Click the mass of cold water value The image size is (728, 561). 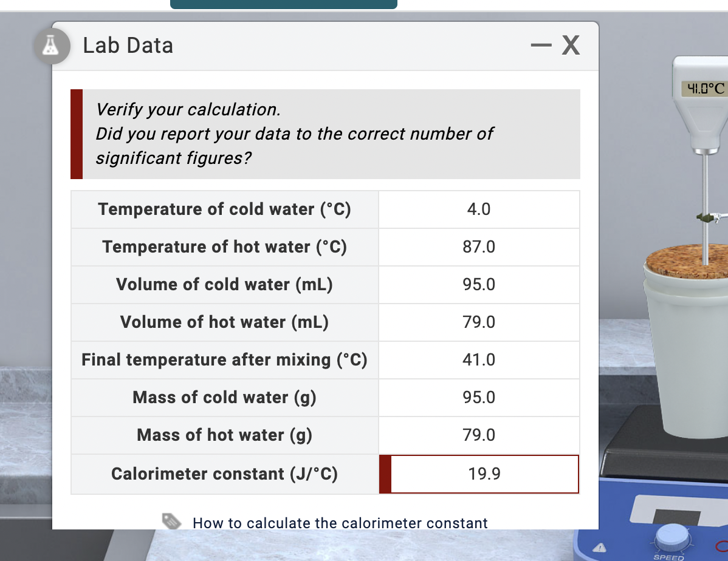(x=479, y=397)
